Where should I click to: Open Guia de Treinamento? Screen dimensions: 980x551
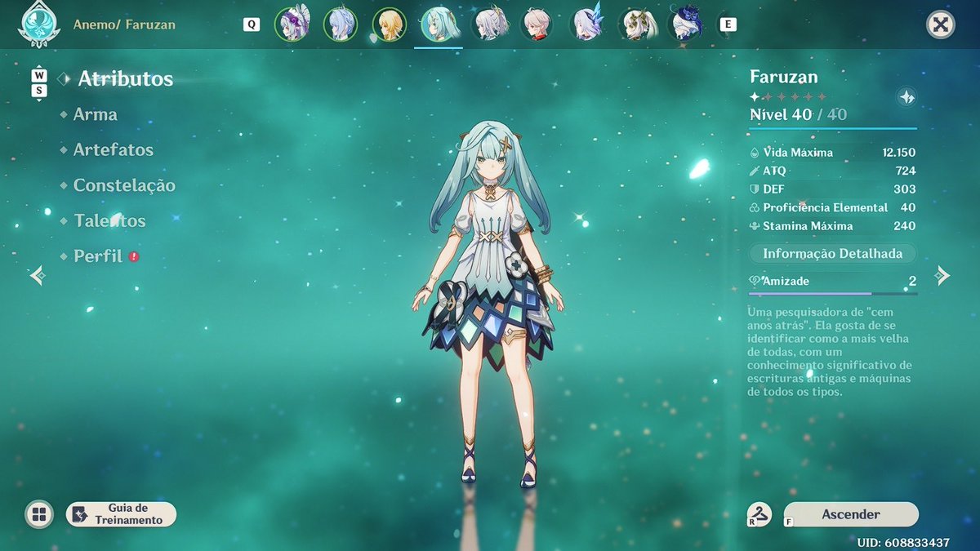[121, 514]
